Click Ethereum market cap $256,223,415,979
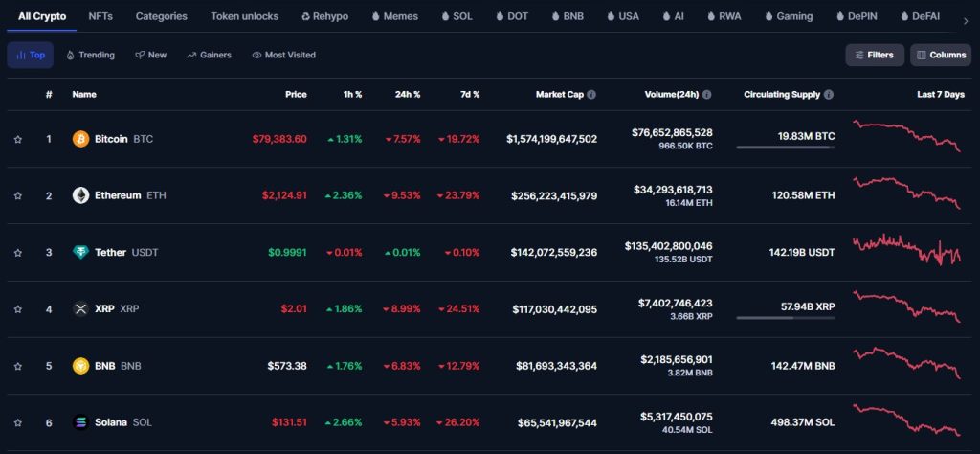The image size is (980, 454). click(554, 195)
